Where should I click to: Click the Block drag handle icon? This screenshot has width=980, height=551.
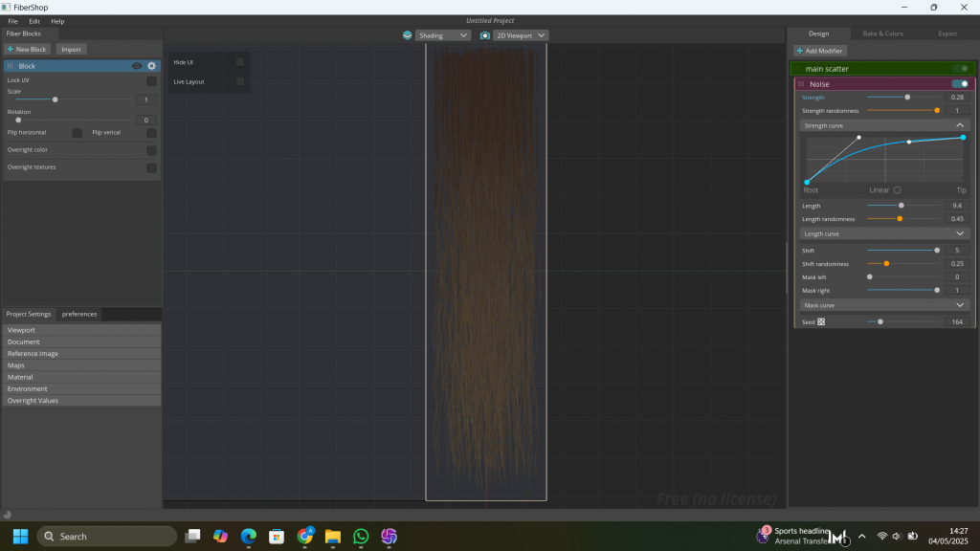click(x=11, y=66)
